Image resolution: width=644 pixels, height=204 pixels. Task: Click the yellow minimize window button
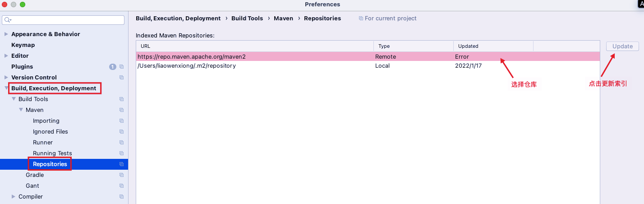[14, 5]
